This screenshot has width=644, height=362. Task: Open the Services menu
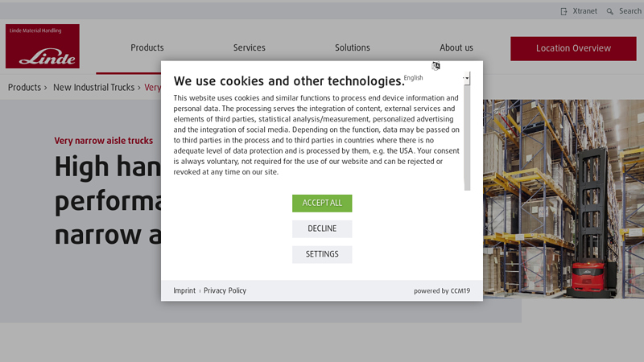[250, 48]
